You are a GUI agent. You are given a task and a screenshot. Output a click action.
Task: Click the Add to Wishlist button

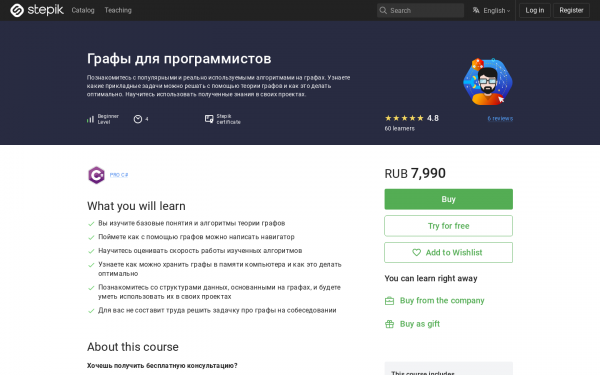coord(448,253)
